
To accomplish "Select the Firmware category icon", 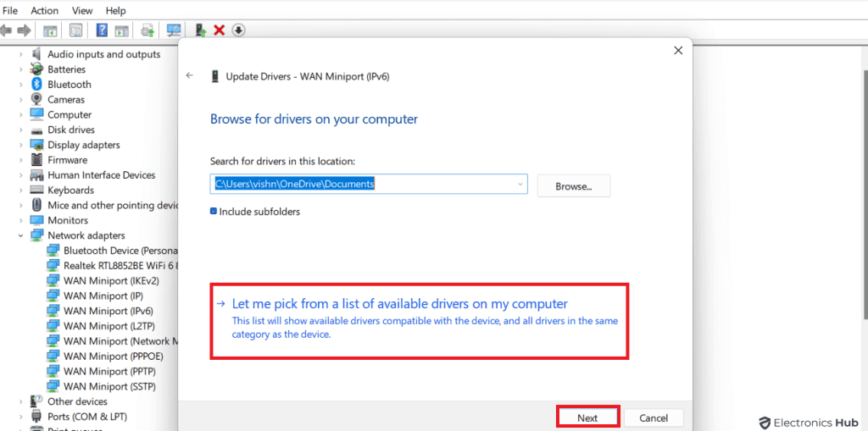I will 36,160.
